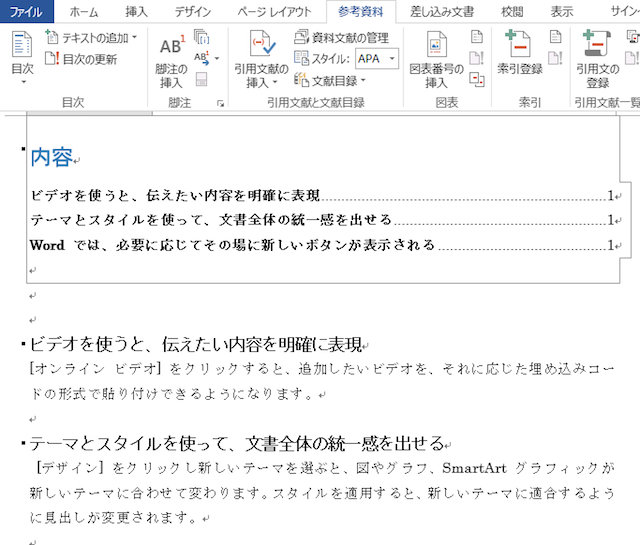Open the ページ レイアウト tab
The width and height of the screenshot is (640, 545).
[273, 12]
